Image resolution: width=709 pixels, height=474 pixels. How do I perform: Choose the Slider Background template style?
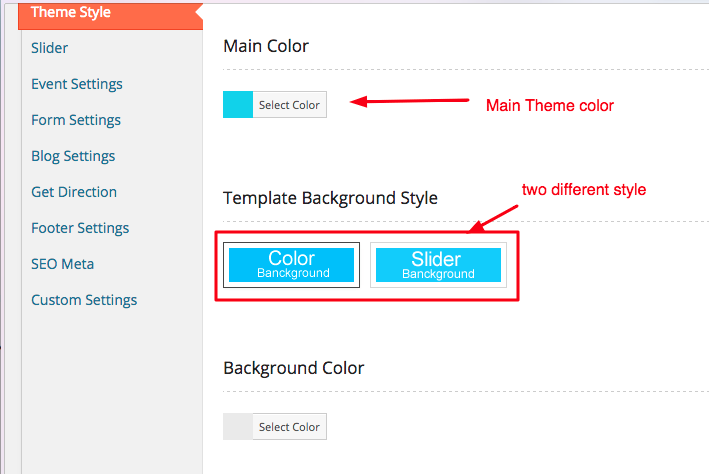pyautogui.click(x=437, y=265)
